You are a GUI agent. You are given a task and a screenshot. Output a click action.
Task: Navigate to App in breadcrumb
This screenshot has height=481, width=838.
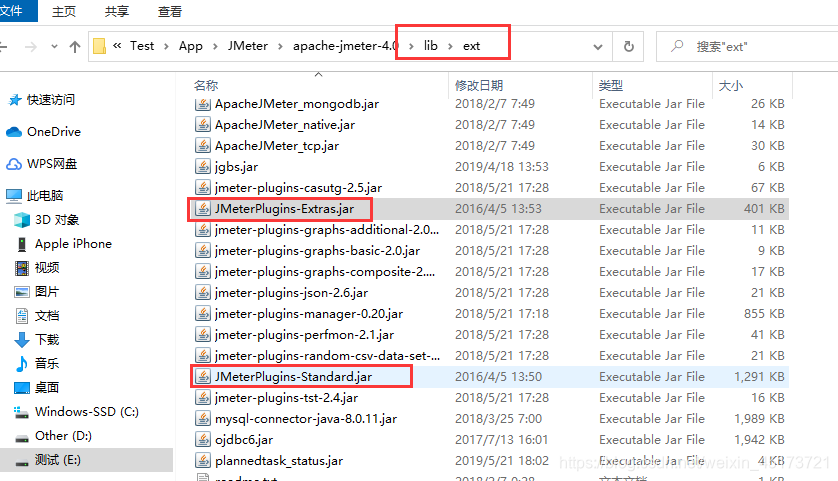191,46
